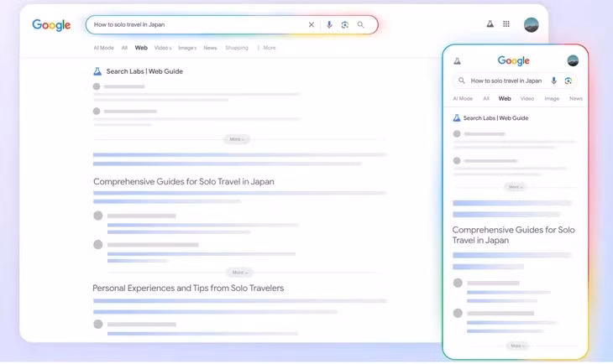Open Google Lens in desktop search bar
This screenshot has height=364, width=613.
(345, 24)
